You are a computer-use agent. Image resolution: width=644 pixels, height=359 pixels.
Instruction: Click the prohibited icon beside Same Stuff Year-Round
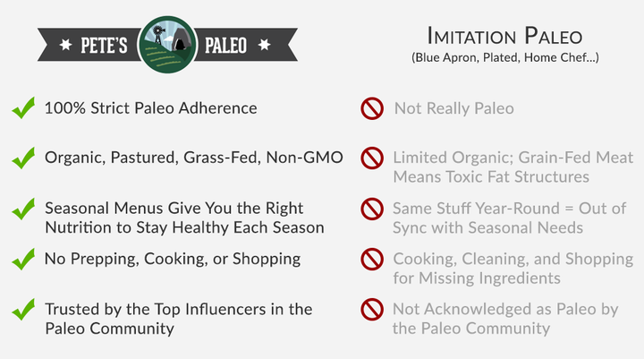(x=372, y=209)
